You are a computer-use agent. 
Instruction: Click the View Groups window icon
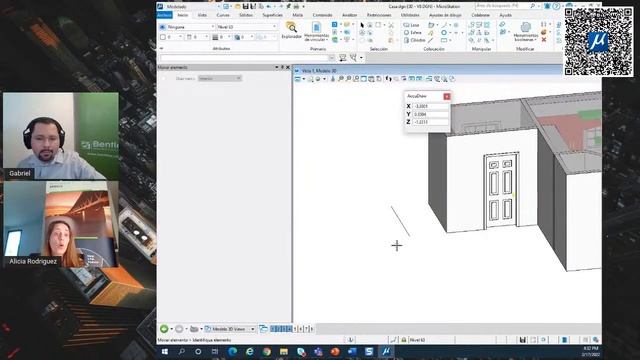pyautogui.click(x=263, y=329)
